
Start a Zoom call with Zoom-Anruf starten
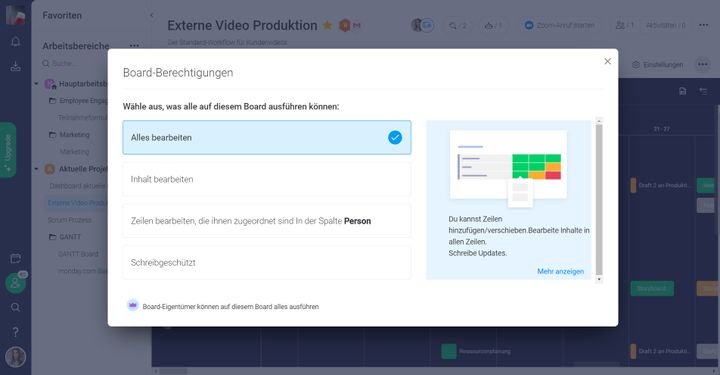(x=559, y=25)
